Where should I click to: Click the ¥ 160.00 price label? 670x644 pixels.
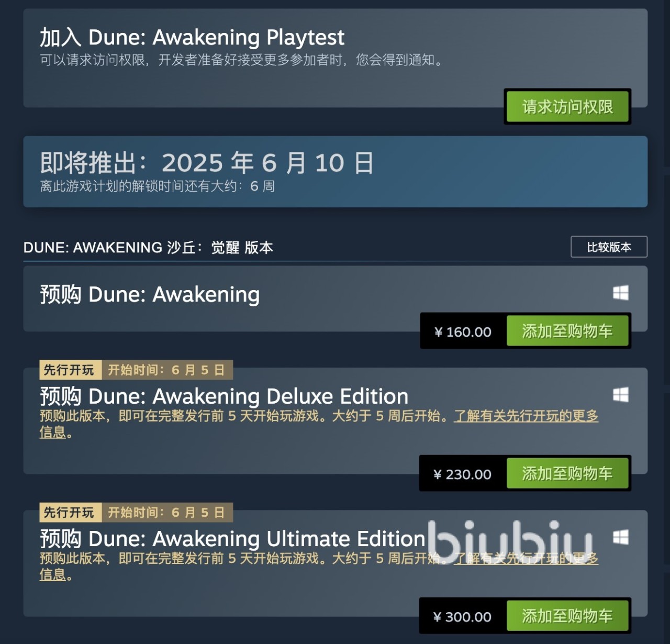pyautogui.click(x=463, y=332)
